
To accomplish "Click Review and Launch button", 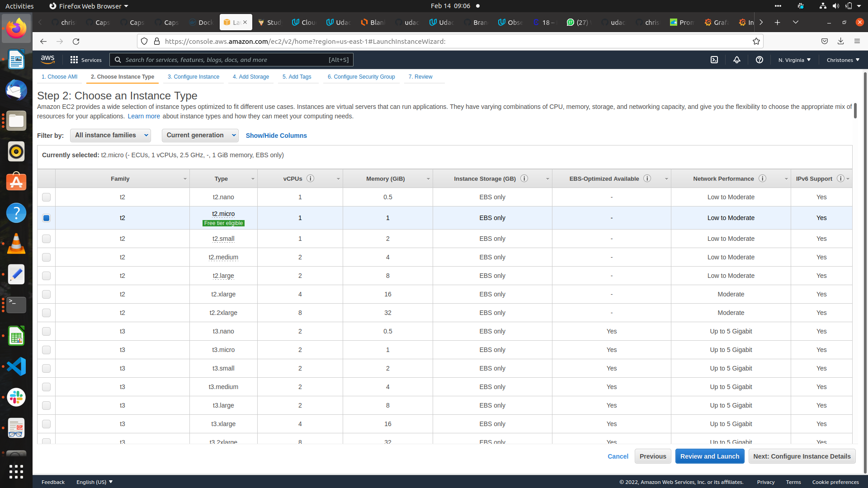I will pyautogui.click(x=709, y=456).
